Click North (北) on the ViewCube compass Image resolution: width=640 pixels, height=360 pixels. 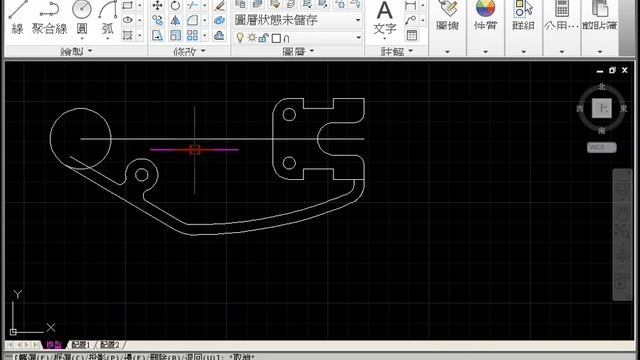(x=602, y=87)
